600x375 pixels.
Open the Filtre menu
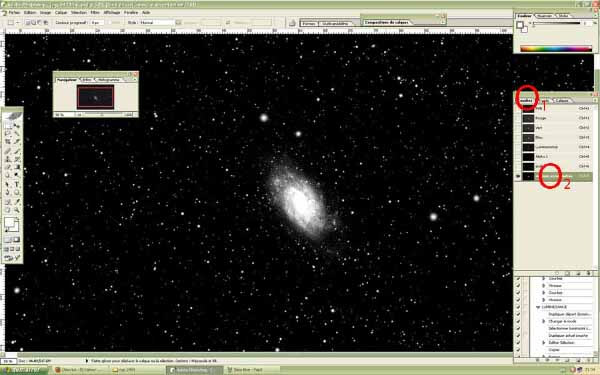[95, 13]
